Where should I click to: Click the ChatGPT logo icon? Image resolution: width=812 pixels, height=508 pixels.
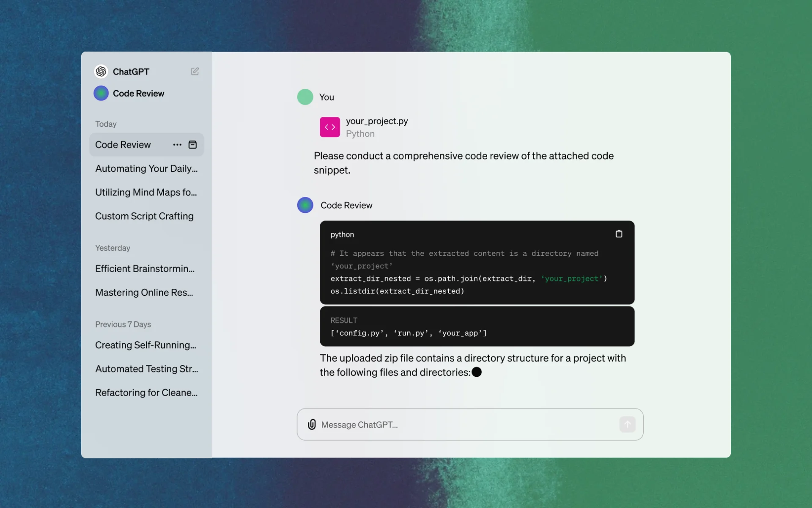101,72
